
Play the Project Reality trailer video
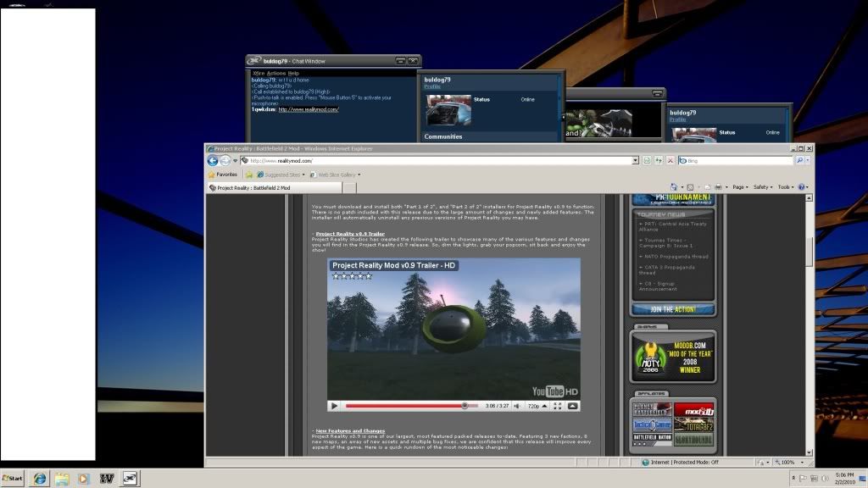click(334, 406)
